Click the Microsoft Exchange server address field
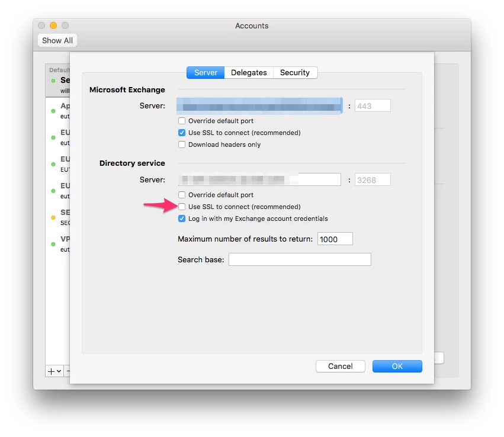504x437 pixels. pos(260,106)
